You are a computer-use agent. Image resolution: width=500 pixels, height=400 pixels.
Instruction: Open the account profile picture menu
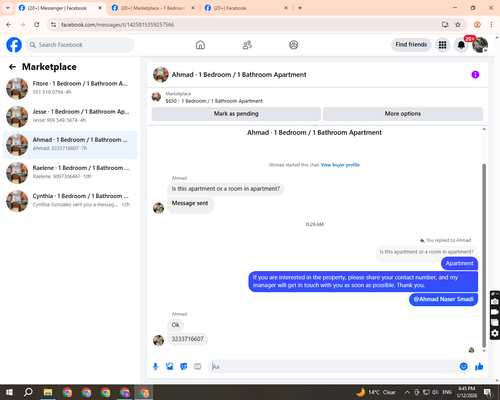click(x=480, y=45)
